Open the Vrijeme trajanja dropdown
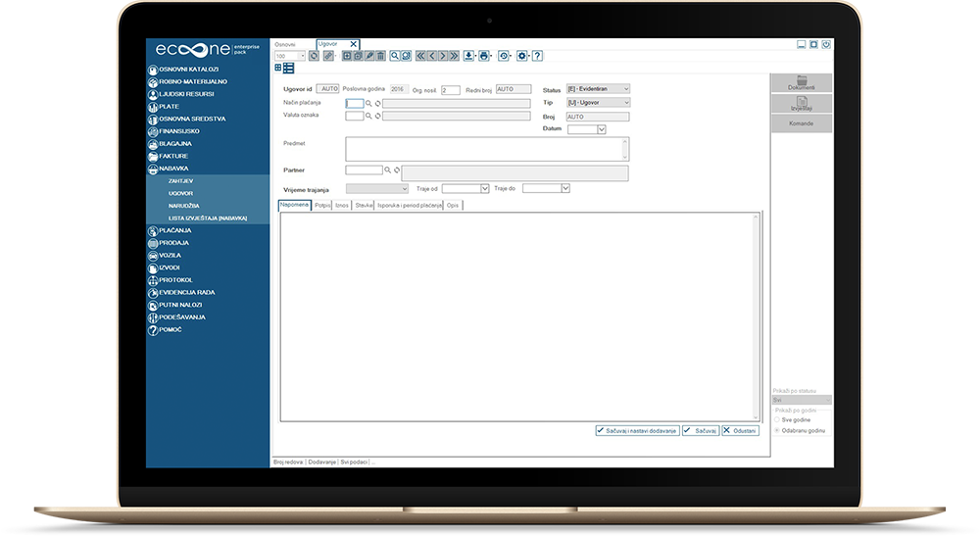Screen dimensions: 980x536 (377, 189)
